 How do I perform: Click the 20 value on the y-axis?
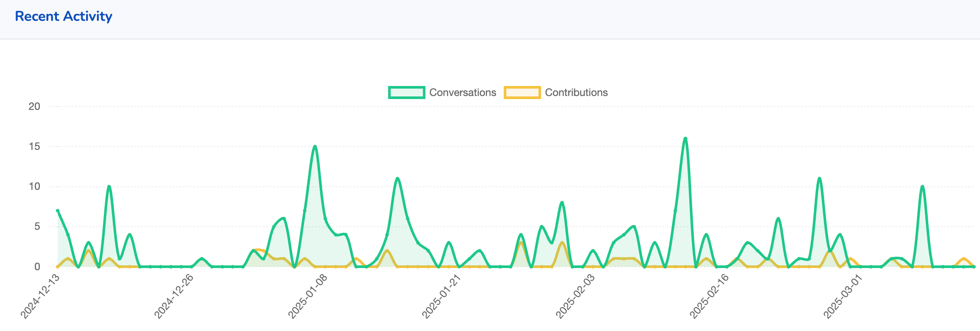click(x=34, y=106)
